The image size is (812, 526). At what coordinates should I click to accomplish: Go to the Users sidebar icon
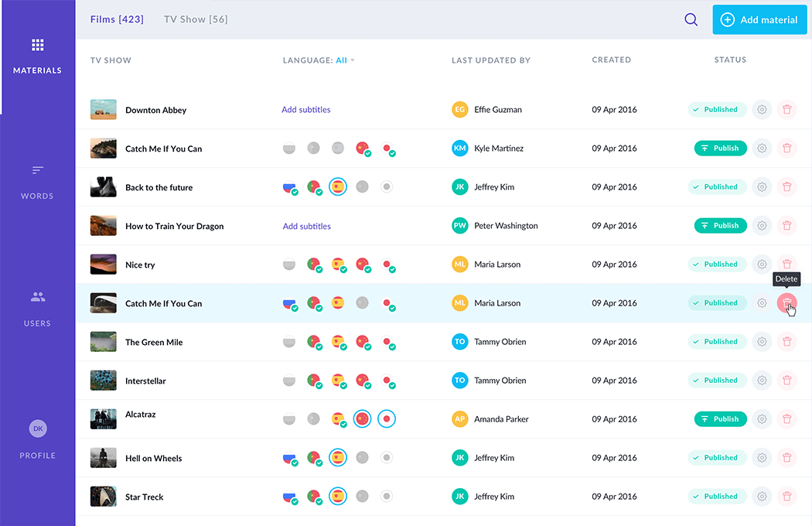pyautogui.click(x=37, y=297)
